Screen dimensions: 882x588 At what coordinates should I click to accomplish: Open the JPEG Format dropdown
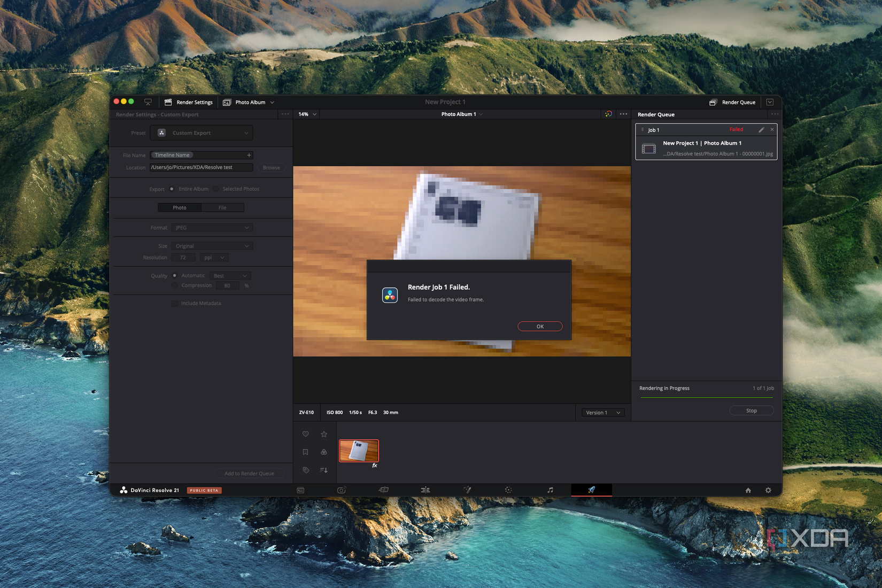[x=212, y=227]
